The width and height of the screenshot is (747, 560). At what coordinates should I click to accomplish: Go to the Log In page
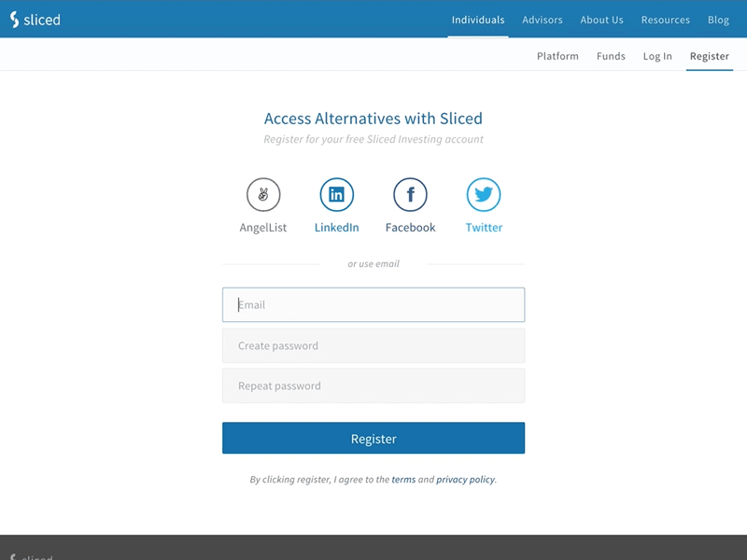(x=656, y=56)
